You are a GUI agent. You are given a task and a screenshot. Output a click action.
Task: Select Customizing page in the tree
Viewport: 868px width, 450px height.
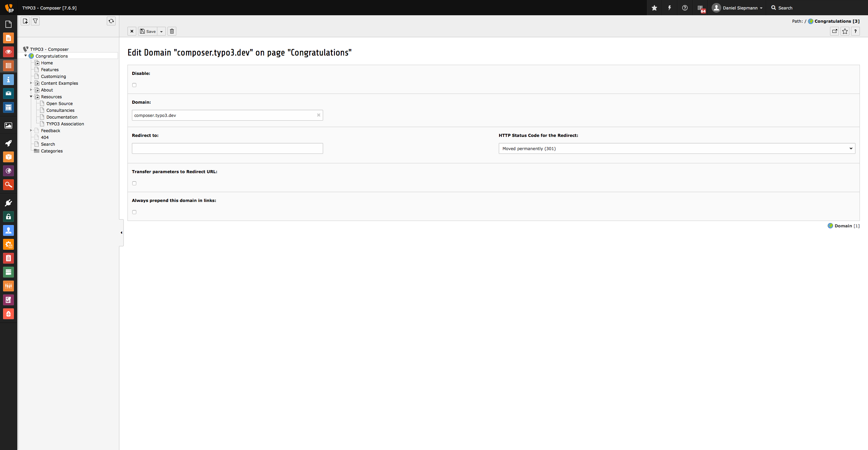point(54,76)
